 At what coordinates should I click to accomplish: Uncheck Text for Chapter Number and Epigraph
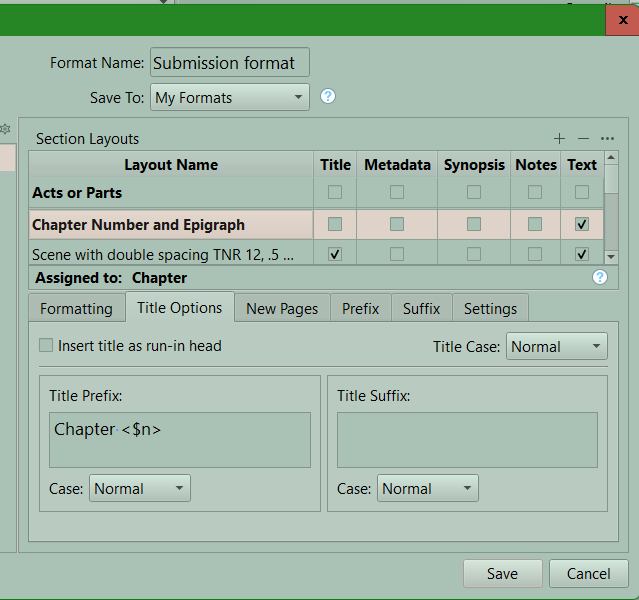click(x=581, y=225)
